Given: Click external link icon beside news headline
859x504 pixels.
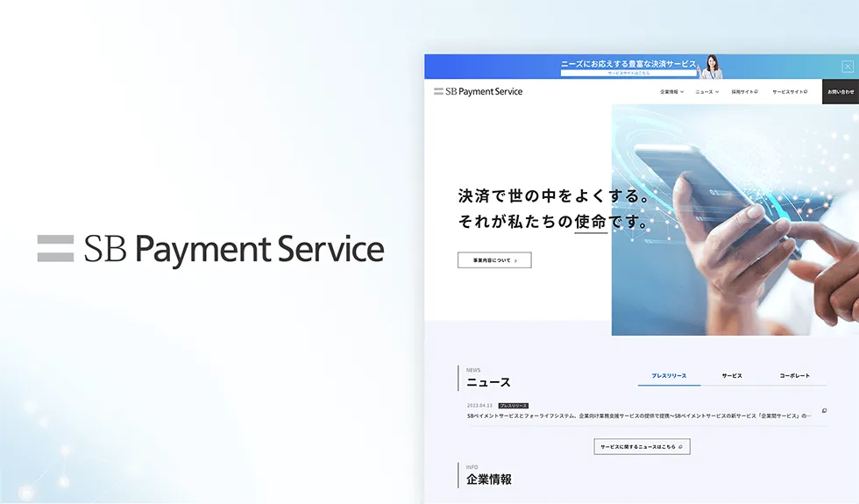Looking at the screenshot, I should (x=824, y=410).
